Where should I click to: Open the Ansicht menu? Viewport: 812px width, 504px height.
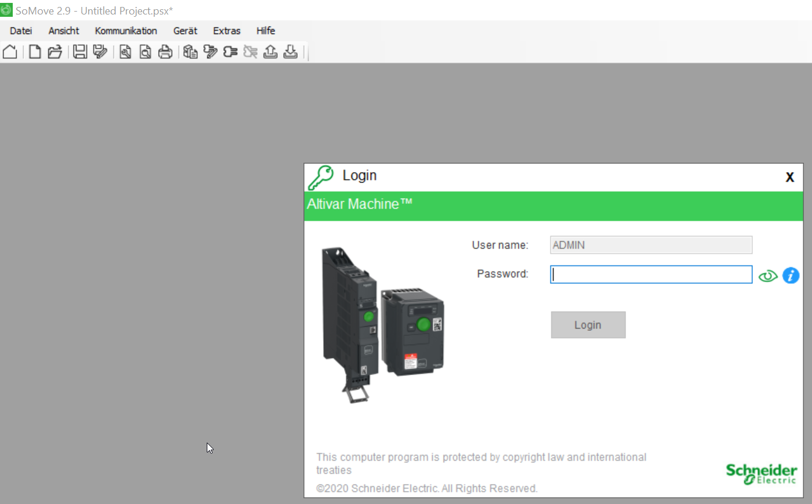click(x=64, y=31)
